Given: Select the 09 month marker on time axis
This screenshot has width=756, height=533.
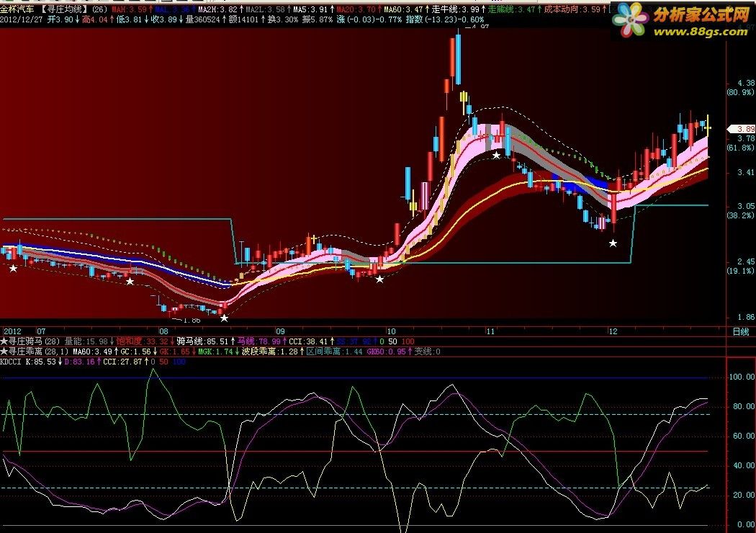Looking at the screenshot, I should pos(281,331).
